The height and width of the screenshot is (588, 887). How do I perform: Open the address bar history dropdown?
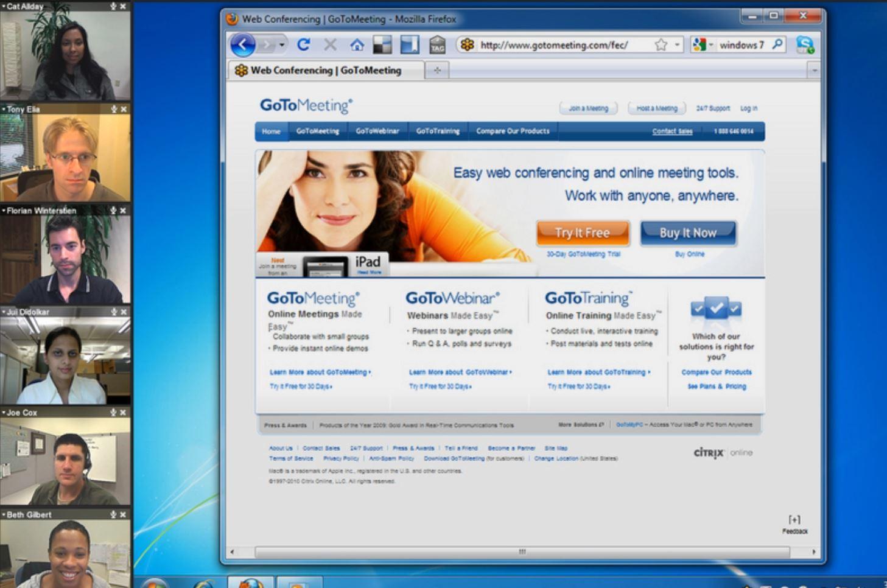pyautogui.click(x=677, y=44)
